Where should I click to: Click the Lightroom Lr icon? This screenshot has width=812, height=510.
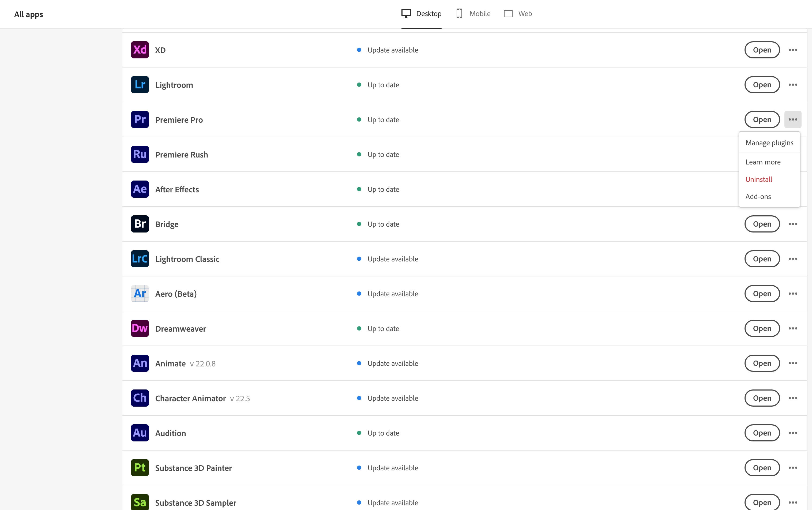(140, 85)
